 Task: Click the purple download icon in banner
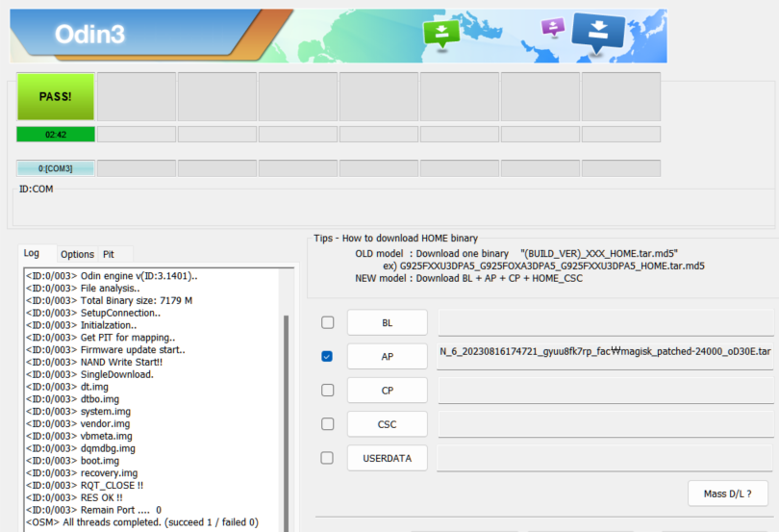point(553,27)
